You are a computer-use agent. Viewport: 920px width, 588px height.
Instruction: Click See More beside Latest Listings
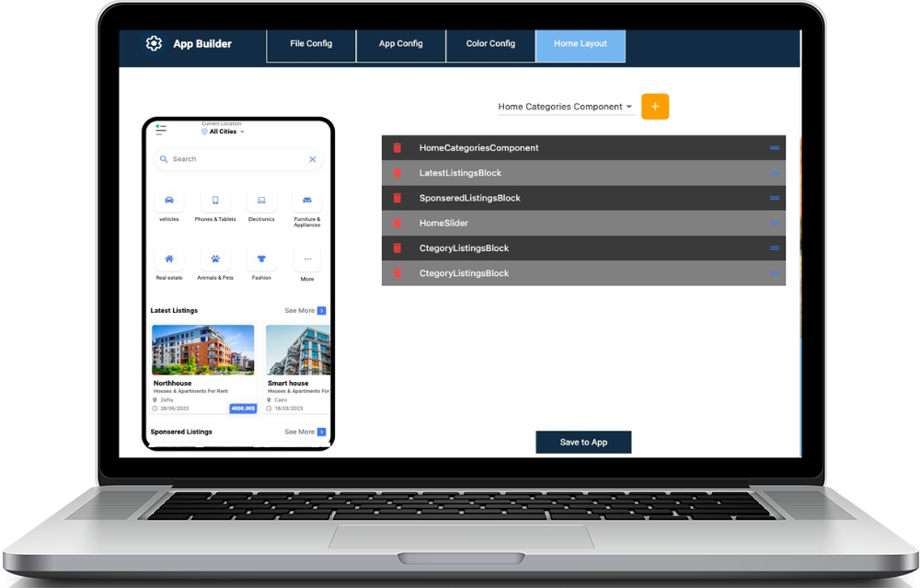[305, 311]
